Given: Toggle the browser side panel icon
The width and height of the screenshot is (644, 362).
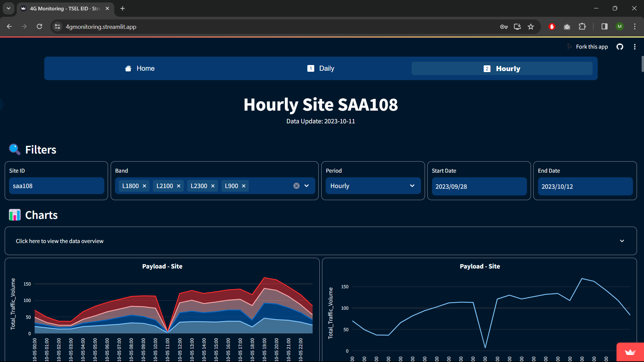Looking at the screenshot, I should (x=604, y=27).
